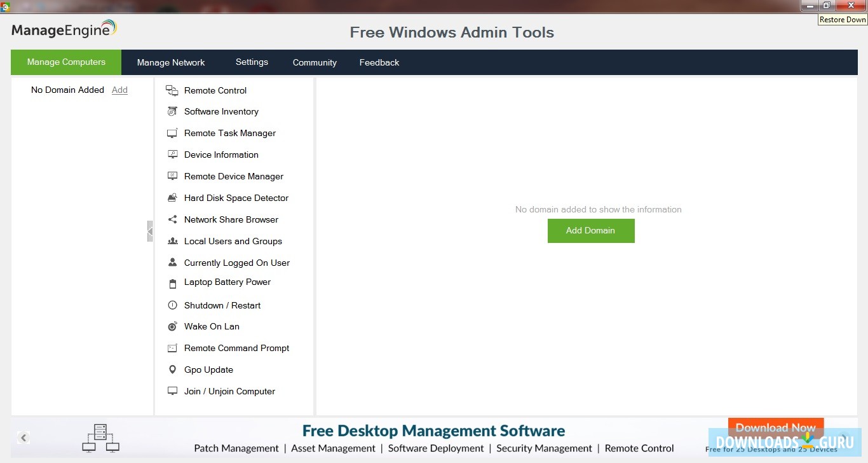Click the Currently Logged On User icon
This screenshot has width=868, height=463.
click(172, 263)
